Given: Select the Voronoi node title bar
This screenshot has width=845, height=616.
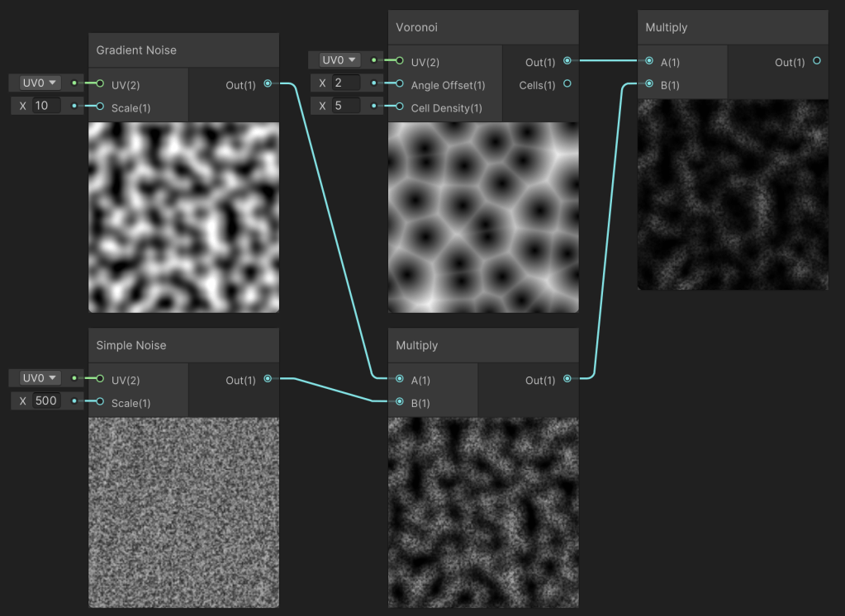Looking at the screenshot, I should (482, 27).
